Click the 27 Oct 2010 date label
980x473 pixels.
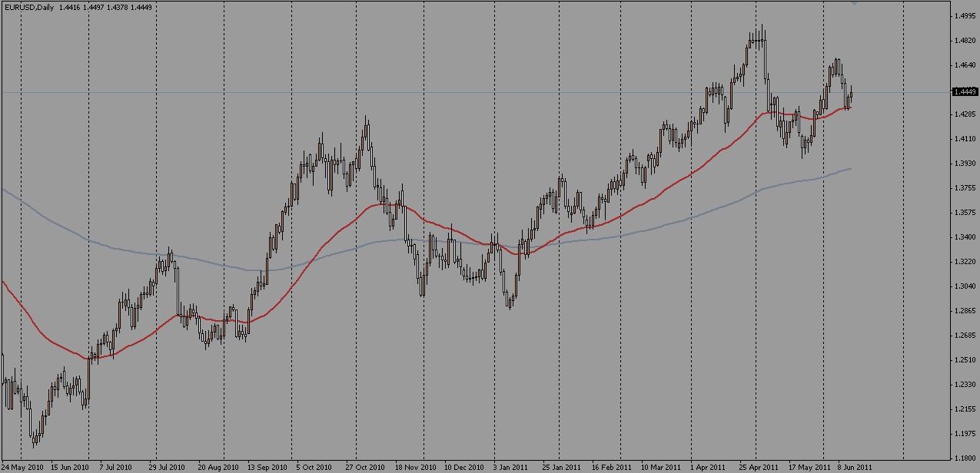[x=364, y=467]
